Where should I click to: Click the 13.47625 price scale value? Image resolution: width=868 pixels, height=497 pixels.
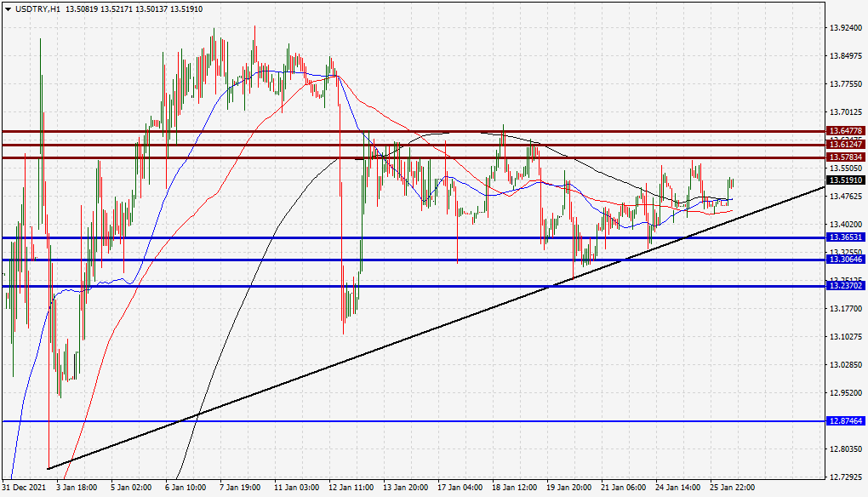click(x=846, y=197)
